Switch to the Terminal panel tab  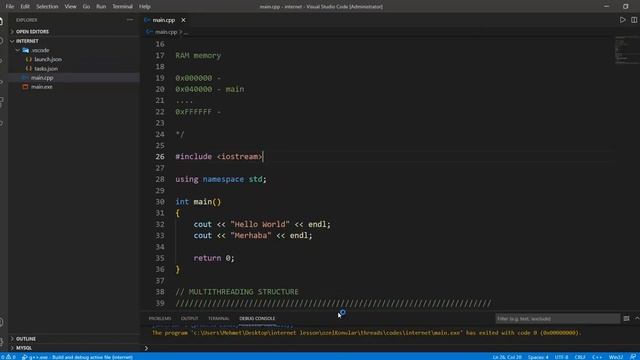218,318
